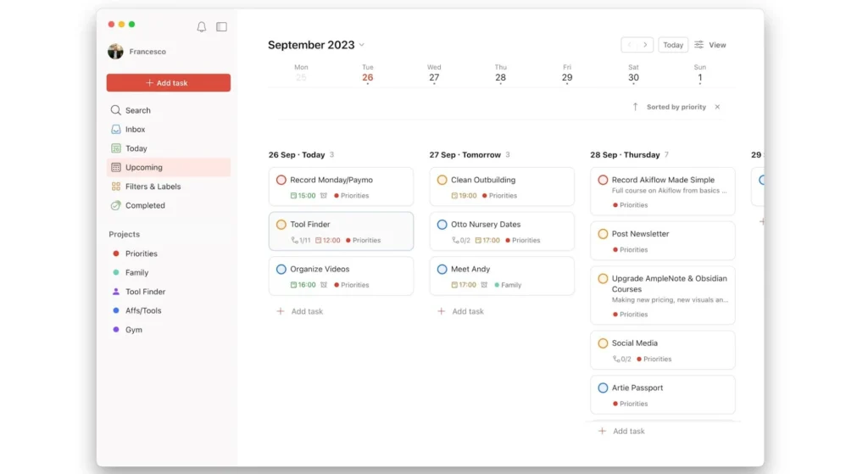This screenshot has height=474, width=868.
Task: Add task under 27 Sep Tomorrow column
Action: (x=460, y=311)
